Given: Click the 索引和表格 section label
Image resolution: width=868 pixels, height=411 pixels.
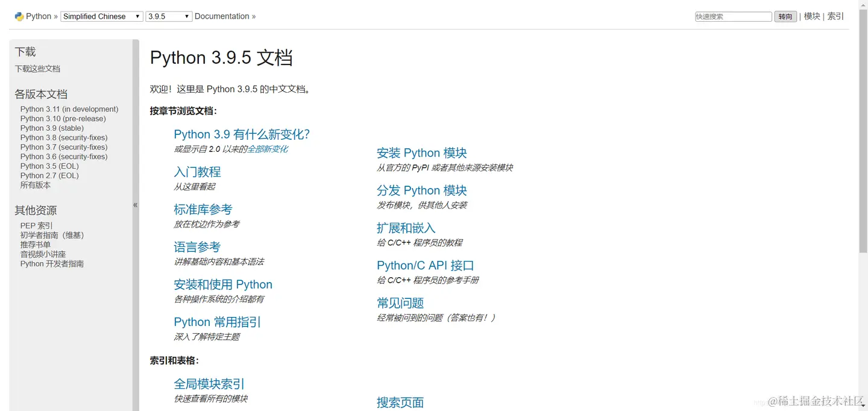Looking at the screenshot, I should (174, 360).
